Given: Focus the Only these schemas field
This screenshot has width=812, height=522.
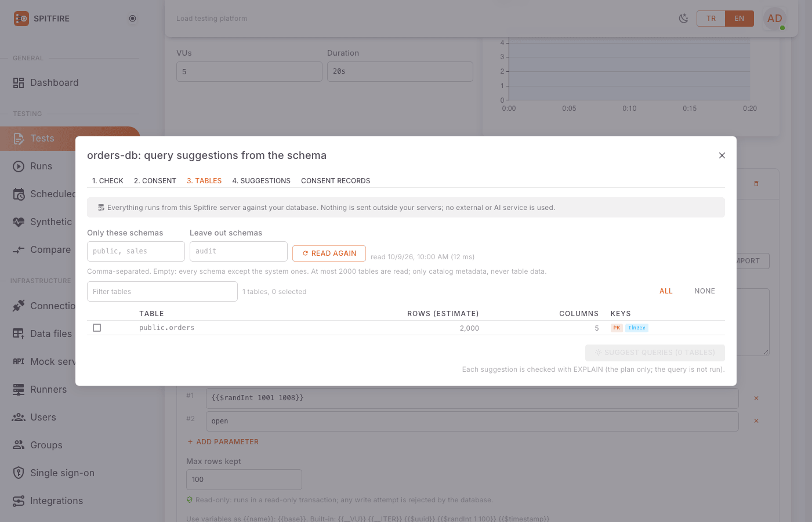Looking at the screenshot, I should (x=136, y=251).
